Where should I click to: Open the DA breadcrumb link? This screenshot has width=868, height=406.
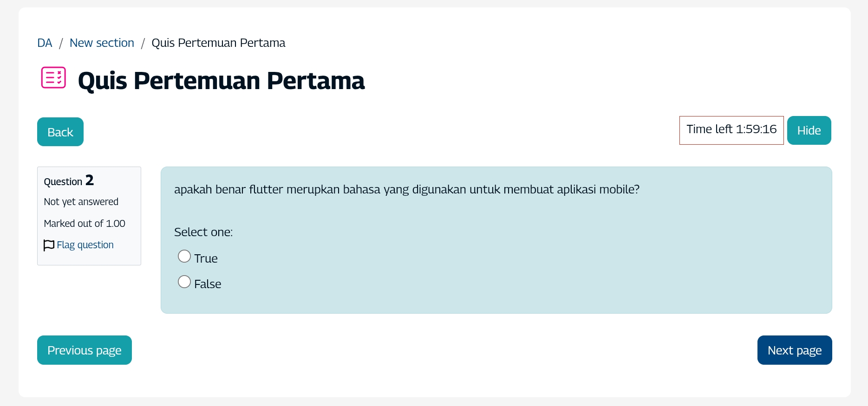(45, 43)
